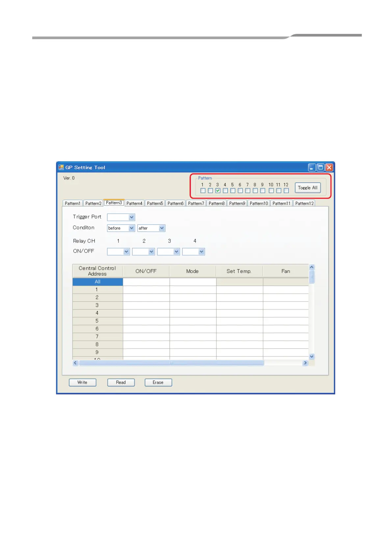The height and width of the screenshot is (554, 392).
Task: Select the 'All' address row header
Action: (x=98, y=282)
